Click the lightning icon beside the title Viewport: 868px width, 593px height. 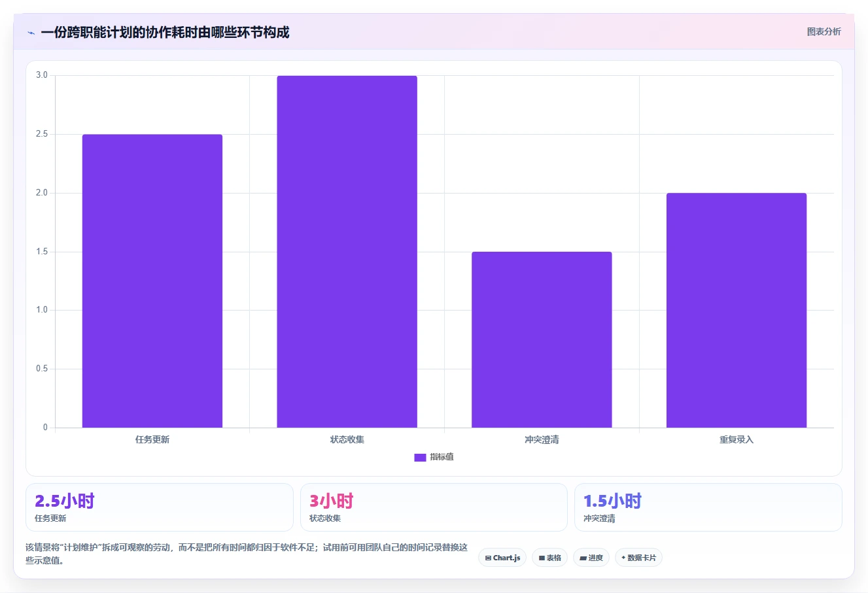31,33
